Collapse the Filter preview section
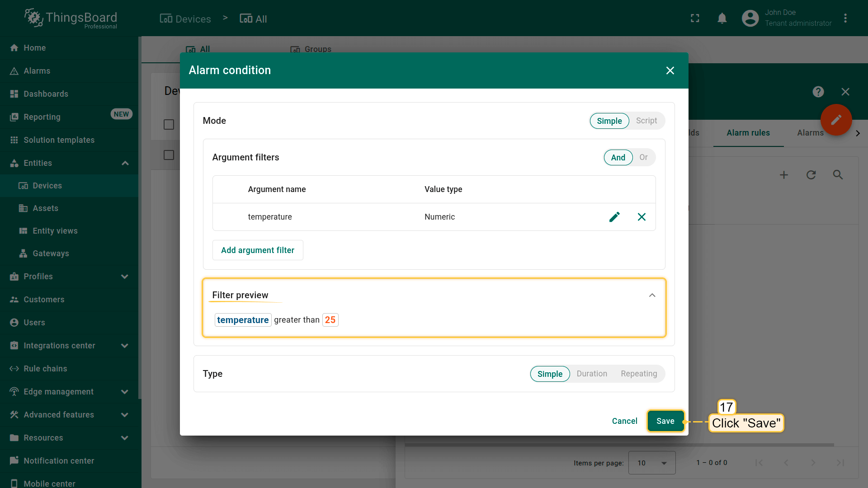868x488 pixels. point(651,295)
